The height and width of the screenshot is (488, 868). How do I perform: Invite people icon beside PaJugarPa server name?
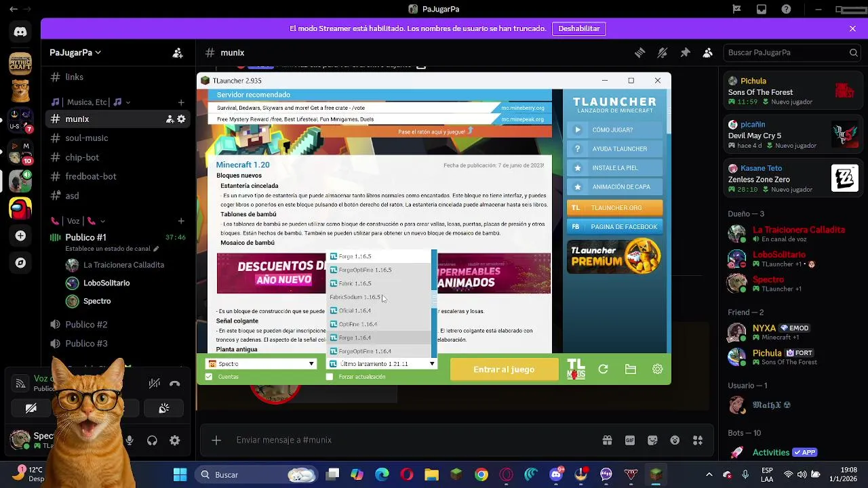[x=178, y=52]
